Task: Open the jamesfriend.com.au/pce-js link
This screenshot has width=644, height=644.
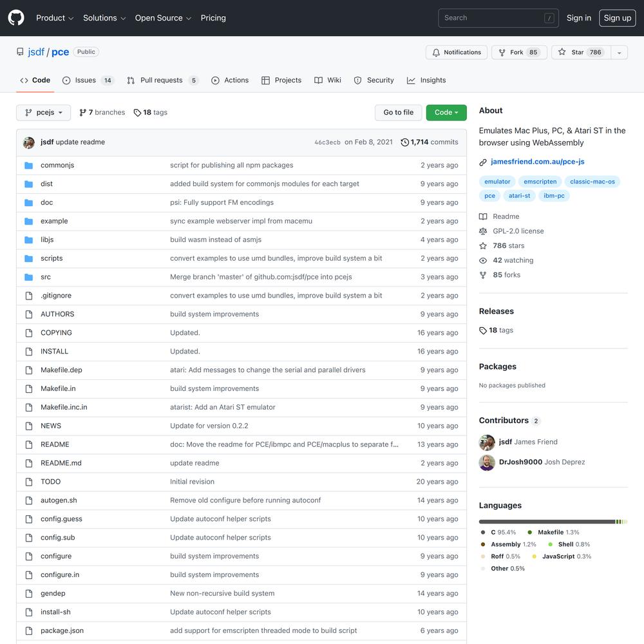Action: (x=537, y=162)
